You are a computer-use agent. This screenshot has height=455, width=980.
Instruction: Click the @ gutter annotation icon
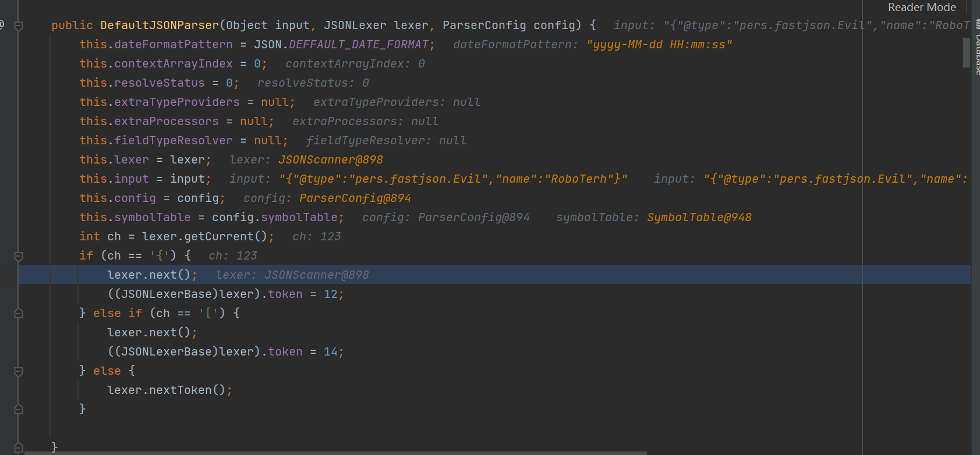pos(2,25)
